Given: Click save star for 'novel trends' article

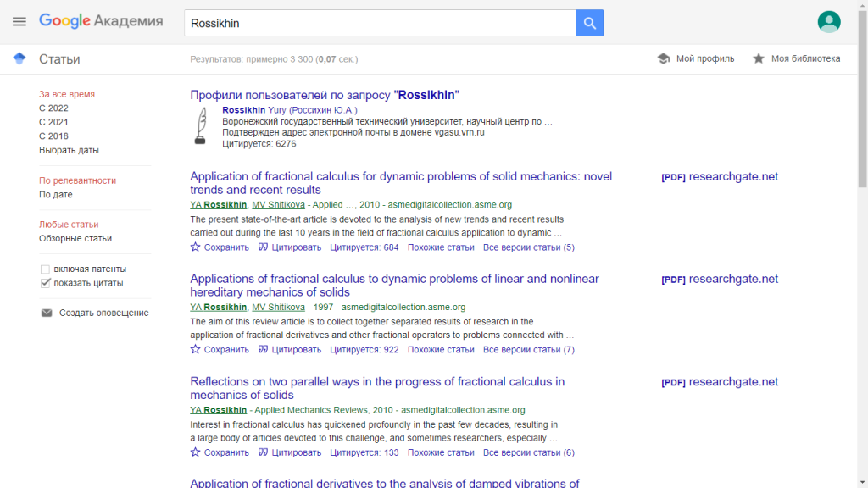Looking at the screenshot, I should pyautogui.click(x=196, y=247).
